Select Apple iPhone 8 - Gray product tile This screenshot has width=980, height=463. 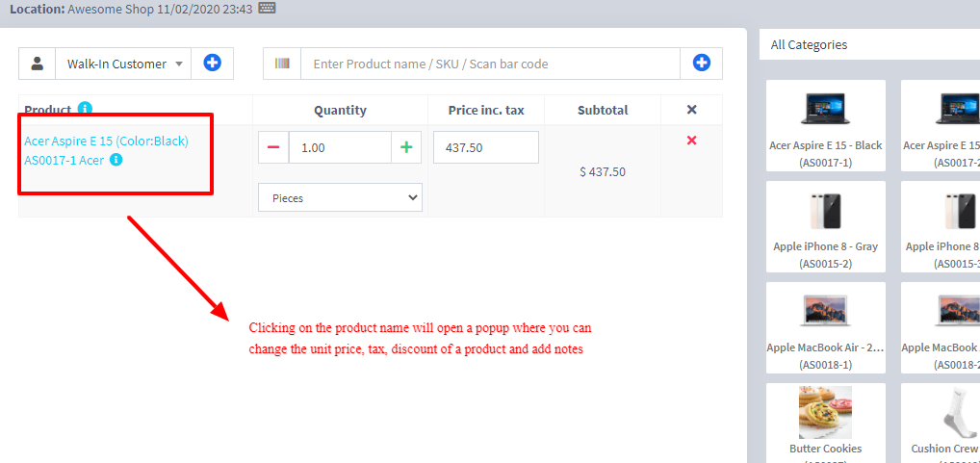(x=825, y=227)
